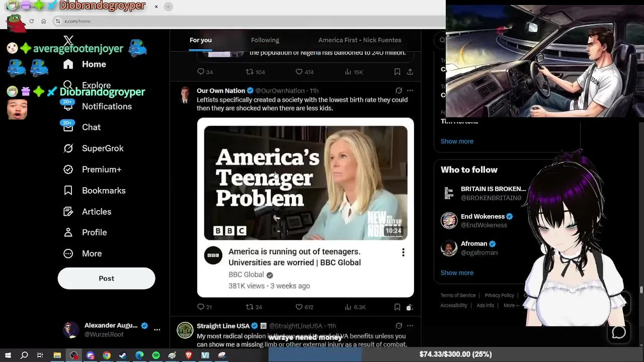This screenshot has width=644, height=362.
Task: Bookmark the Our Own Nation post
Action: [397, 307]
